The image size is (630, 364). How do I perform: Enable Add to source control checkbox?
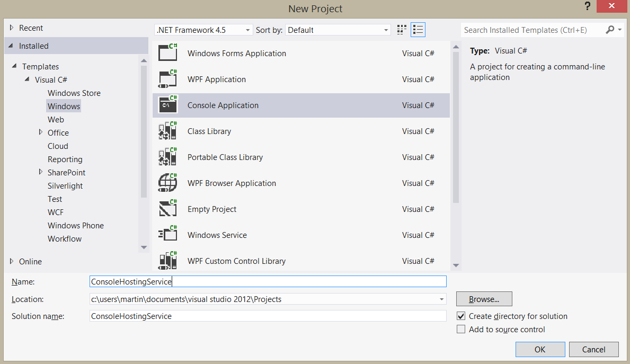click(462, 330)
